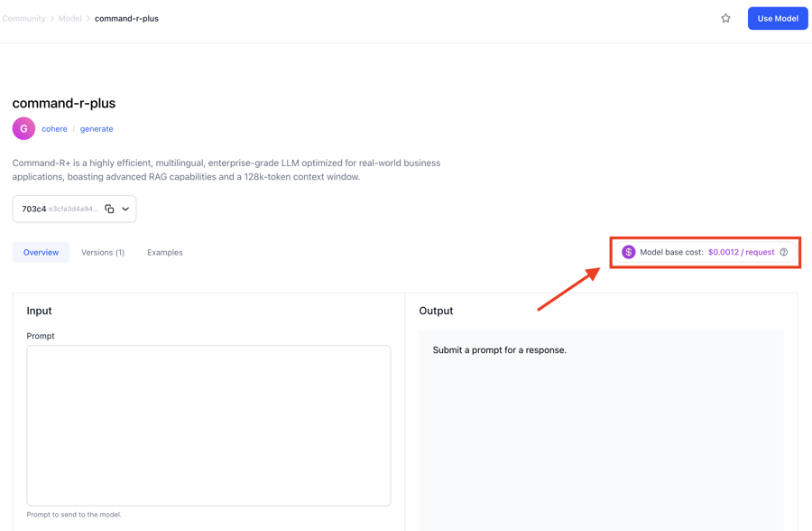Click the $0.0012 / request price

coord(741,252)
